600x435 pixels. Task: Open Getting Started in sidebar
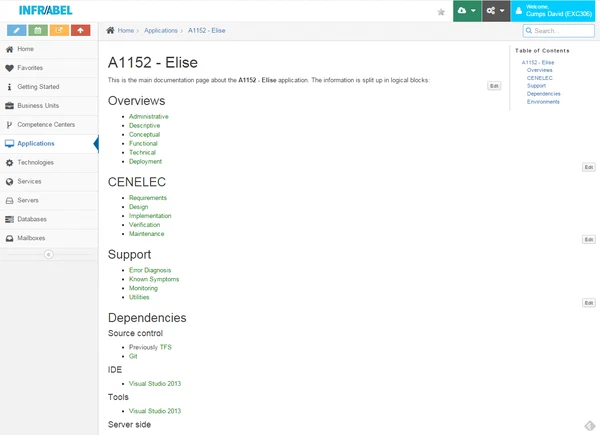(49, 87)
